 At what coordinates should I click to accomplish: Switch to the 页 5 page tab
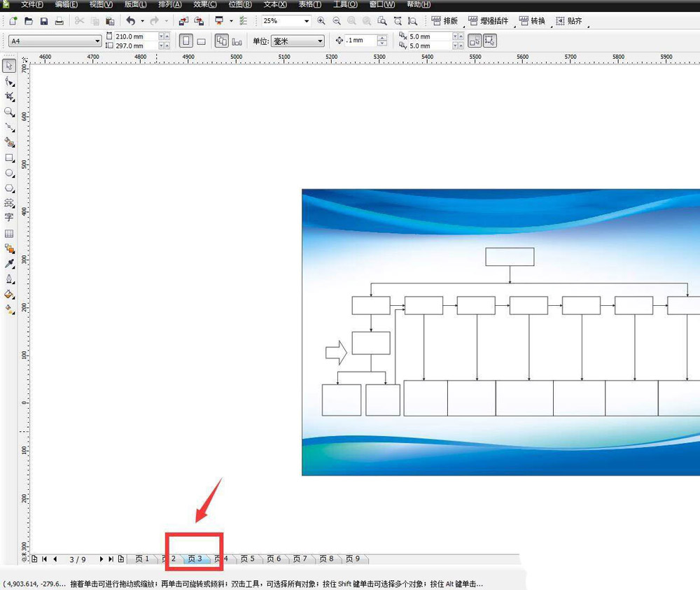point(248,559)
